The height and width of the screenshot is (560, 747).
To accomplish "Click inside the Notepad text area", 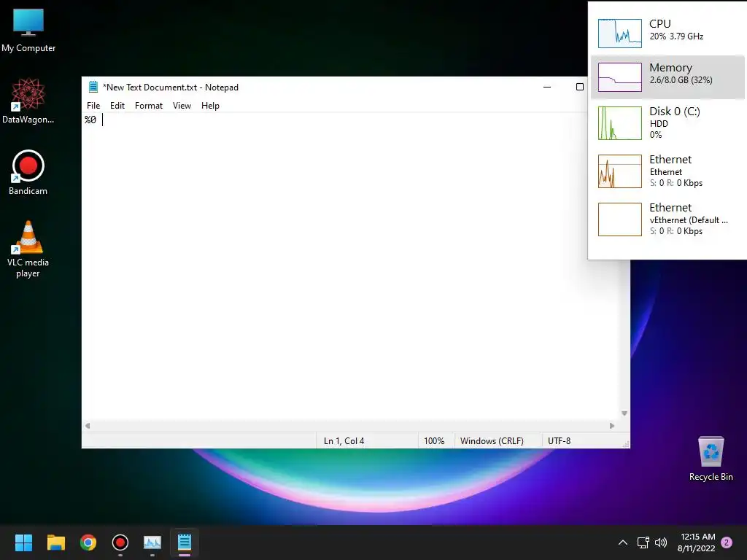I will pyautogui.click(x=351, y=267).
